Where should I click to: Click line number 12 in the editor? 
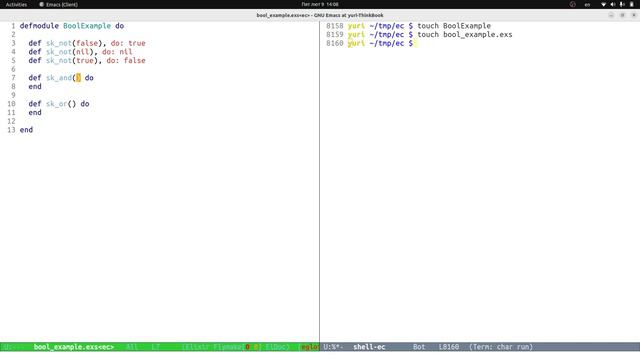pos(11,121)
